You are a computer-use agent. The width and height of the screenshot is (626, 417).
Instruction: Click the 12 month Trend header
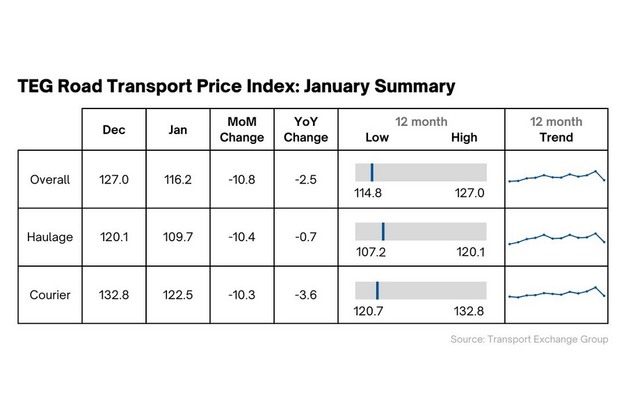click(555, 129)
